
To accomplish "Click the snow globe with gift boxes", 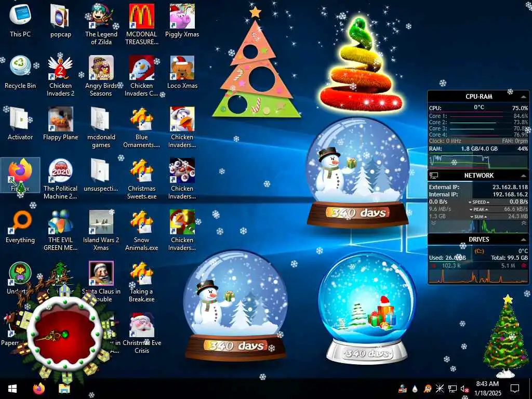I will (366, 308).
